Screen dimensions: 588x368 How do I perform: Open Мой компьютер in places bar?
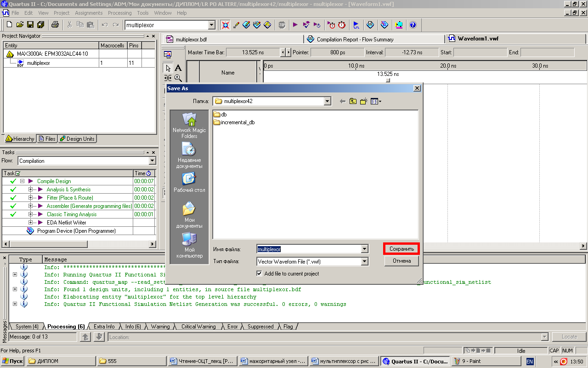click(x=189, y=245)
